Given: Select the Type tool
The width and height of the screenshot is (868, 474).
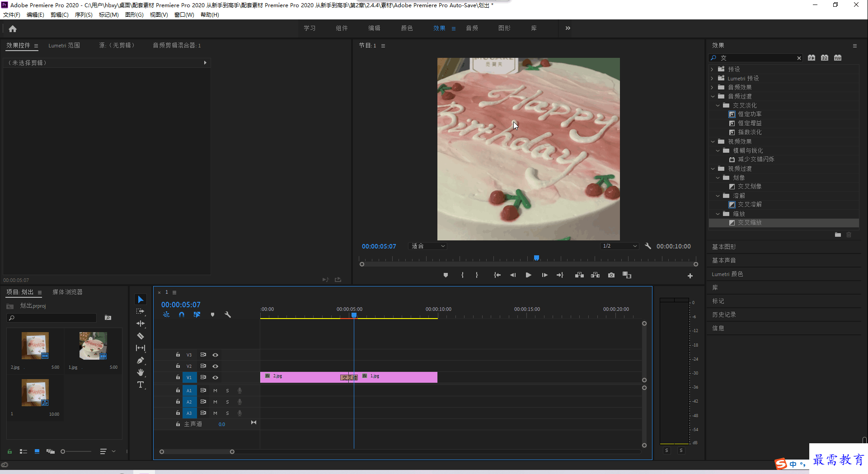Looking at the screenshot, I should point(141,385).
